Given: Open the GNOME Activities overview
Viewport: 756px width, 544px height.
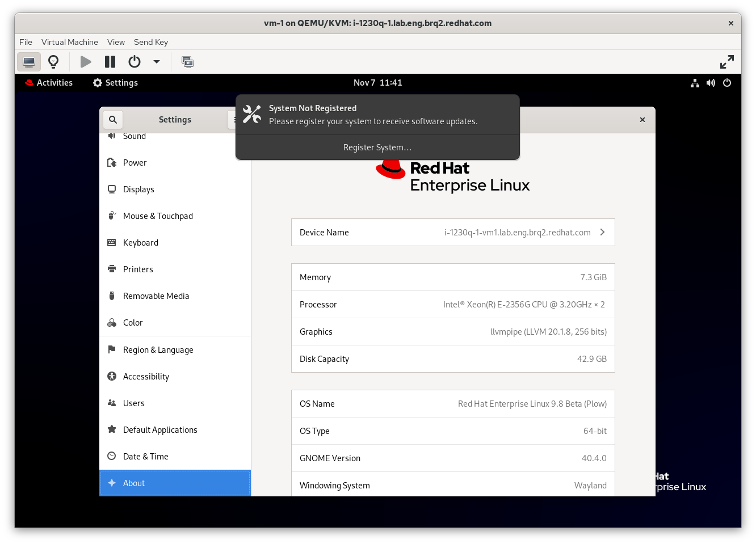Looking at the screenshot, I should pyautogui.click(x=49, y=83).
